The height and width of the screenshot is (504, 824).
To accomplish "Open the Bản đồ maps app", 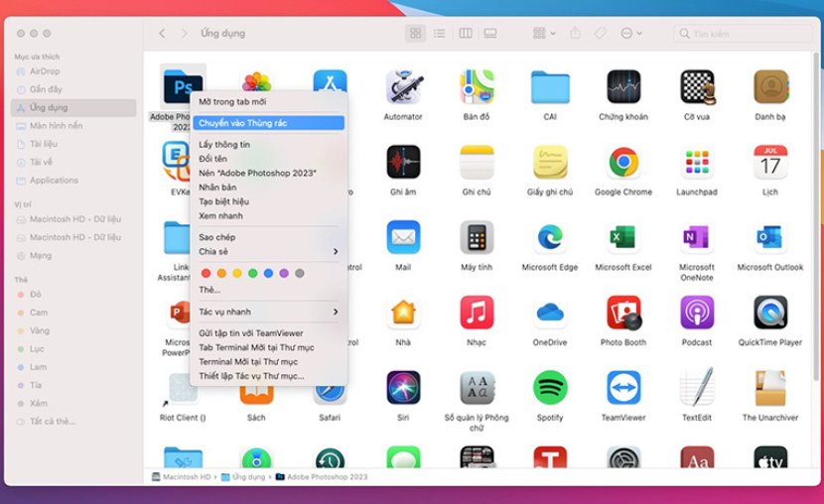I will click(x=477, y=86).
